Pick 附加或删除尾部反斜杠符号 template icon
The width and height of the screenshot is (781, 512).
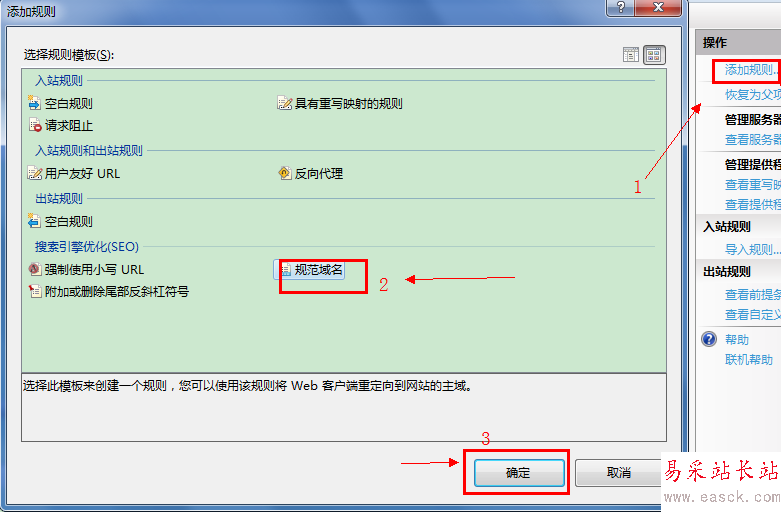[34, 291]
